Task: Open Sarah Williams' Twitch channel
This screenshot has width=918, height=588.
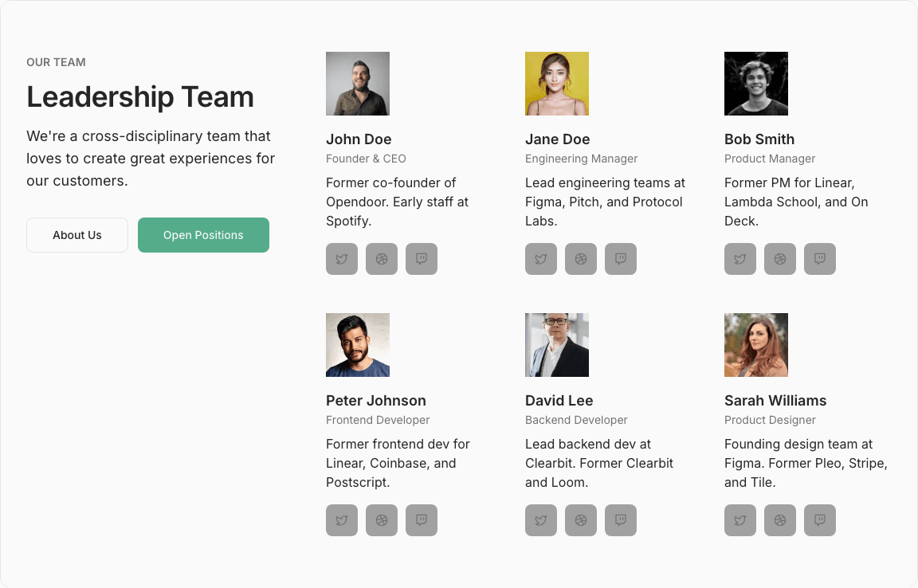Action: tap(819, 519)
